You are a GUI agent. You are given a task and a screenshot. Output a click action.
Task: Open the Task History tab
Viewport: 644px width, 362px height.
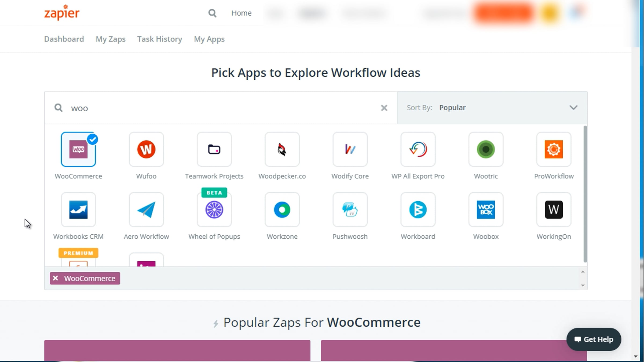160,39
